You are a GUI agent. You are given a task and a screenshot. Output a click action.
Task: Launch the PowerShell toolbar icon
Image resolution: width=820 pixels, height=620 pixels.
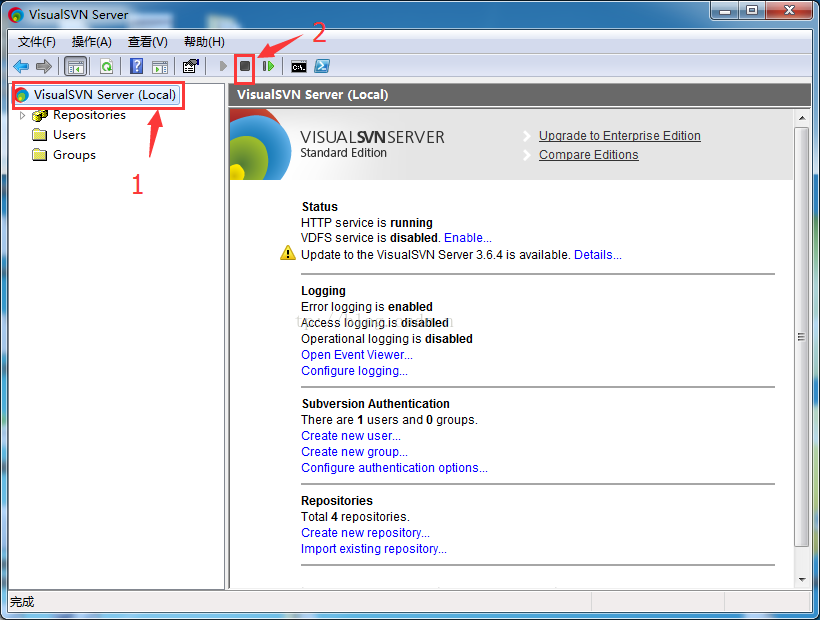pyautogui.click(x=322, y=66)
